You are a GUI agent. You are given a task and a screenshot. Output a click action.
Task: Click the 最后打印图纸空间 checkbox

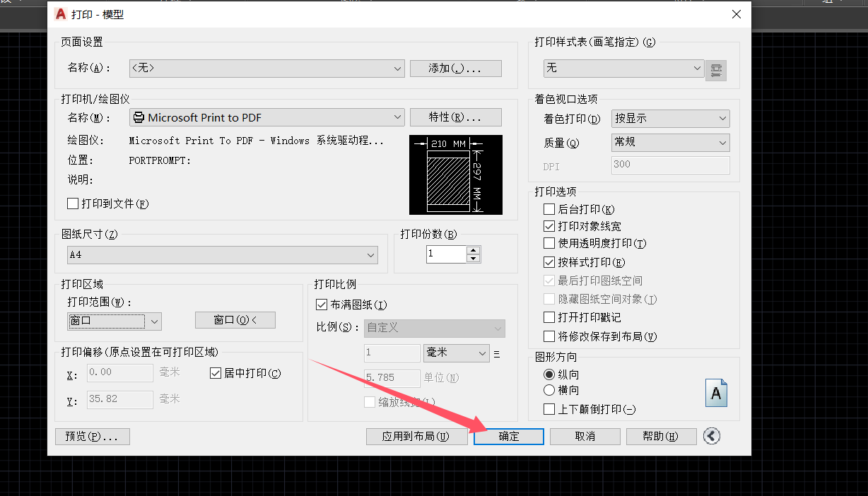pos(549,281)
